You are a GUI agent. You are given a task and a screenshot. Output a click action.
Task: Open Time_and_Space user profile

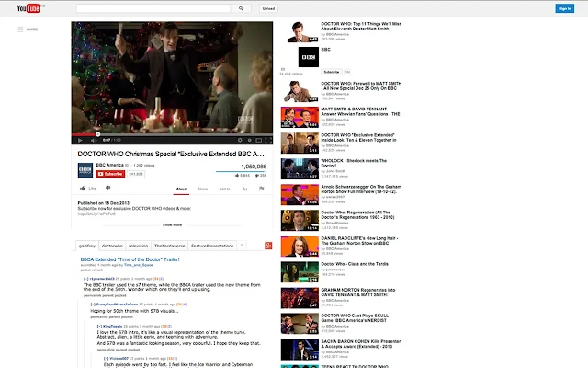139,265
